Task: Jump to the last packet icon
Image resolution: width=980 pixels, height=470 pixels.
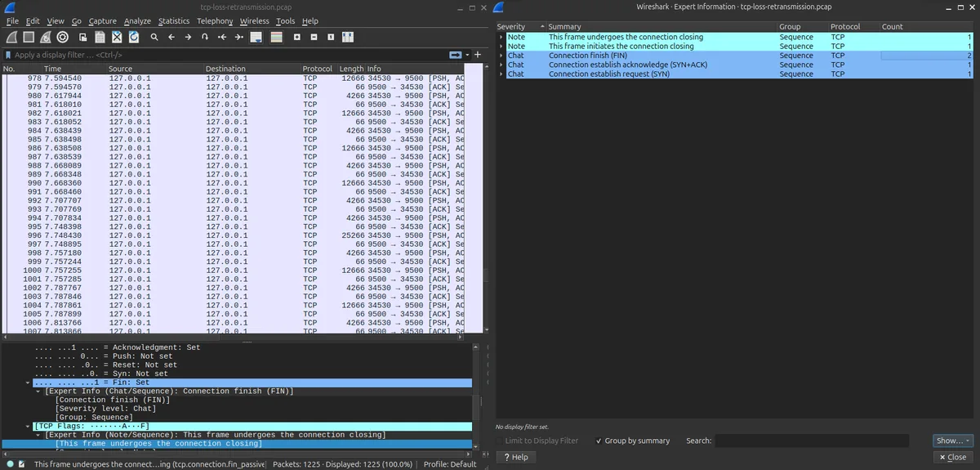Action: click(238, 37)
